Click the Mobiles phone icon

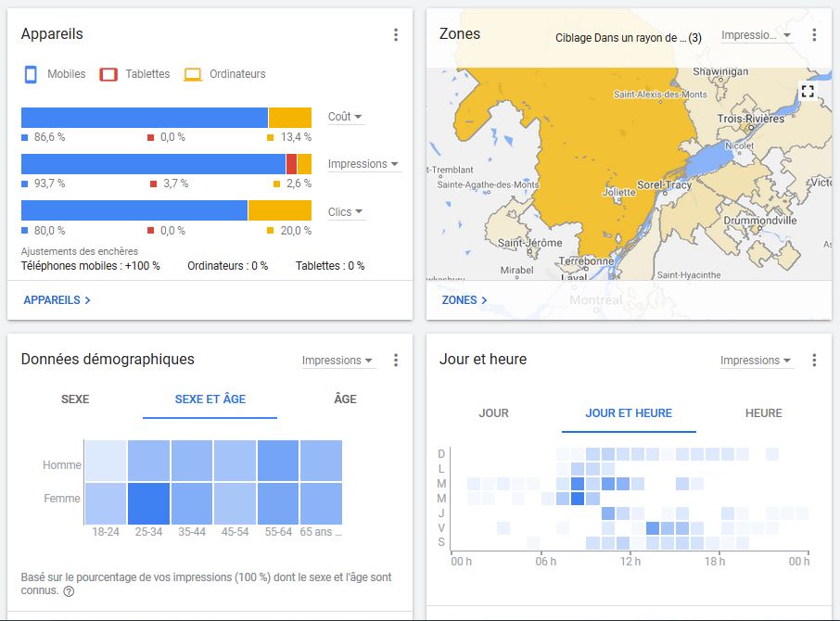(31, 74)
